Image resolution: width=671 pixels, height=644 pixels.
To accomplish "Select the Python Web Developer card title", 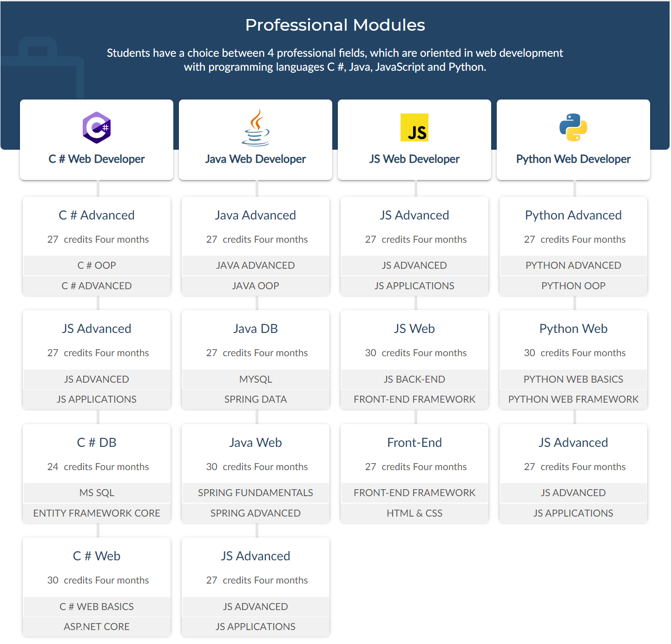I will tap(573, 159).
